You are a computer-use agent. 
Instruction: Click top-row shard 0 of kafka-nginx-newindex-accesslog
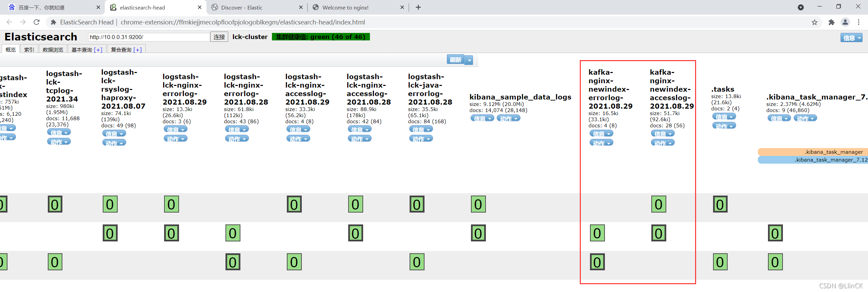659,204
